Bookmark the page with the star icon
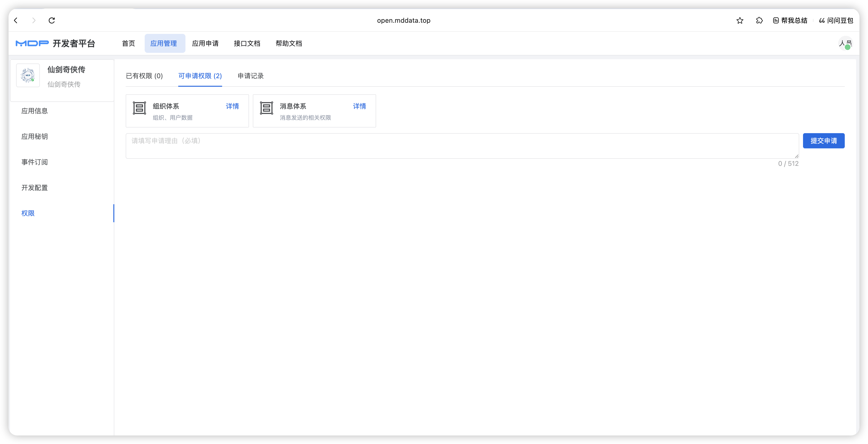Screen dimensions: 868x444 pos(740,21)
